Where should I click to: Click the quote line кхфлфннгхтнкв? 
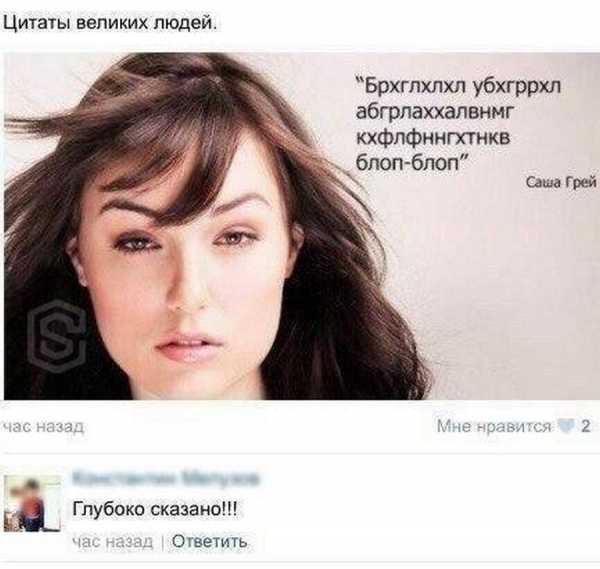tap(433, 137)
